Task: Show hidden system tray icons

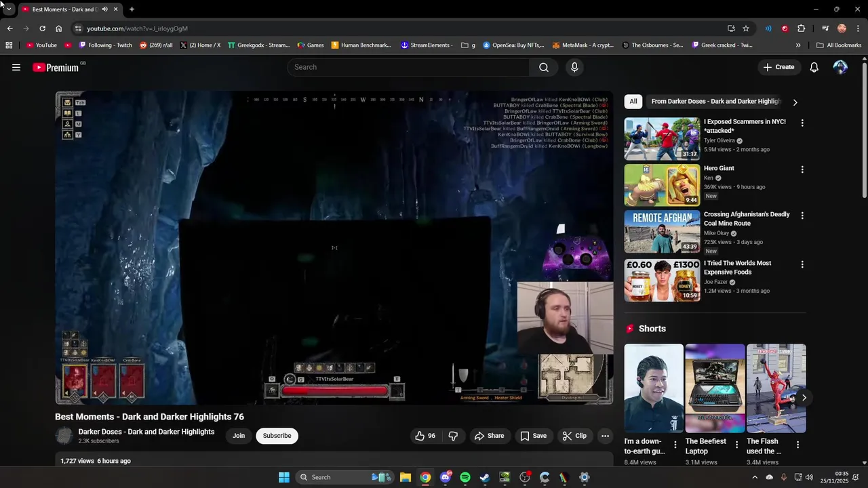Action: 755,477
